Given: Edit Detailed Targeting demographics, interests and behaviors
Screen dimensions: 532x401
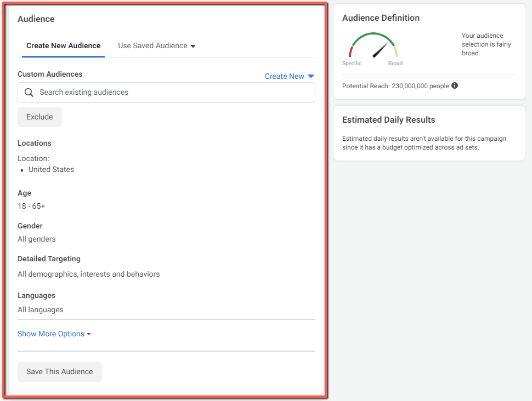Looking at the screenshot, I should click(x=88, y=274).
